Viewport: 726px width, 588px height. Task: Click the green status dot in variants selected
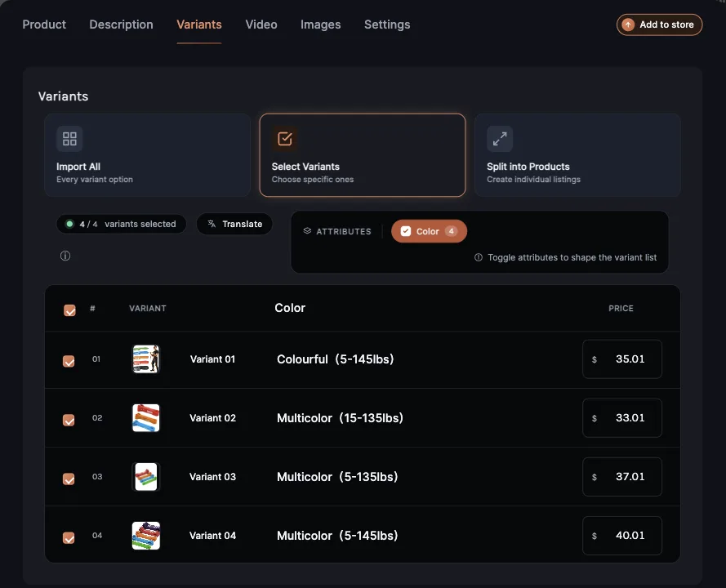(x=69, y=224)
